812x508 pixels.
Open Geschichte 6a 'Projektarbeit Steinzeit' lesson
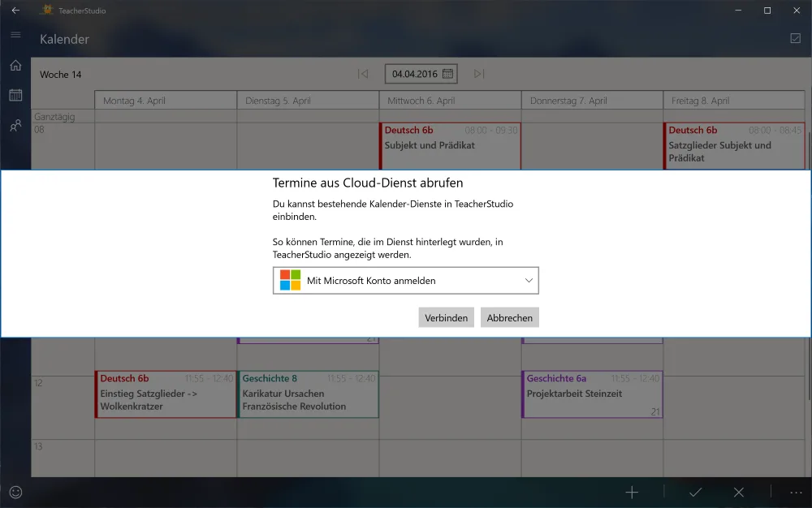point(593,394)
